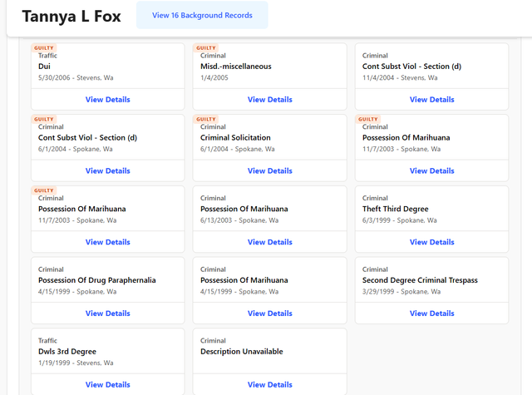Click the GUILTY badge on Dui card
The width and height of the screenshot is (532, 395).
tap(44, 48)
